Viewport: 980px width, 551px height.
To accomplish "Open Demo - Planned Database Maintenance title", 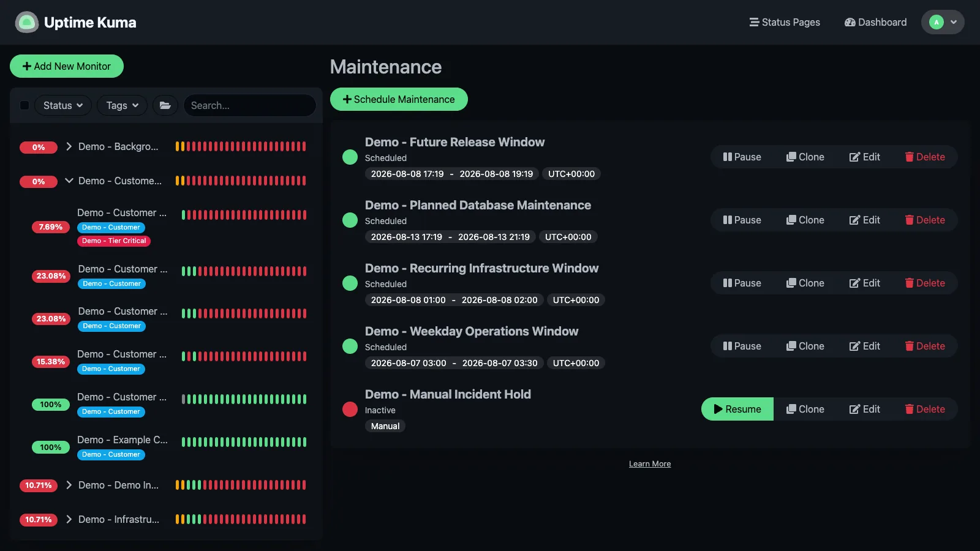I will point(478,205).
